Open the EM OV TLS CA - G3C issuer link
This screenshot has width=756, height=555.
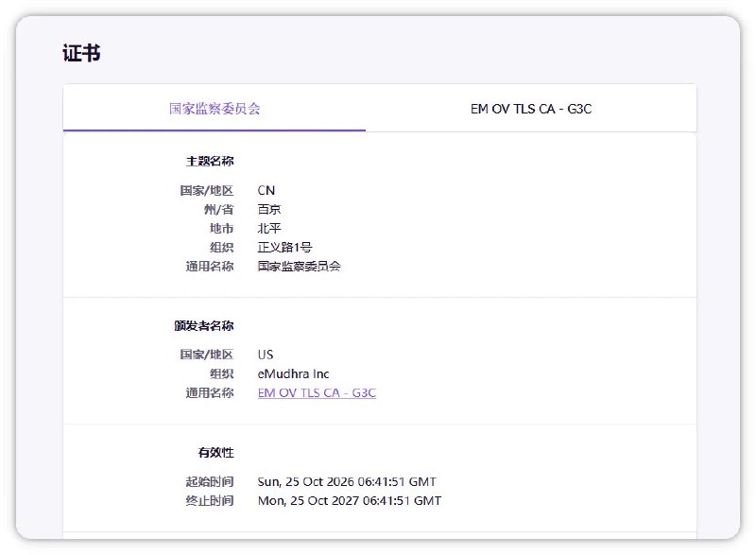(317, 393)
